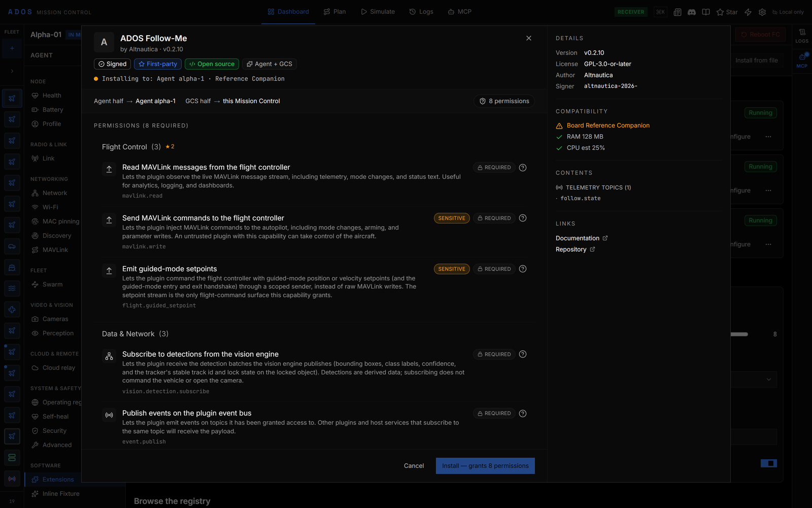This screenshot has height=508, width=812.
Task: Switch to the Dashboard tab
Action: (x=288, y=12)
